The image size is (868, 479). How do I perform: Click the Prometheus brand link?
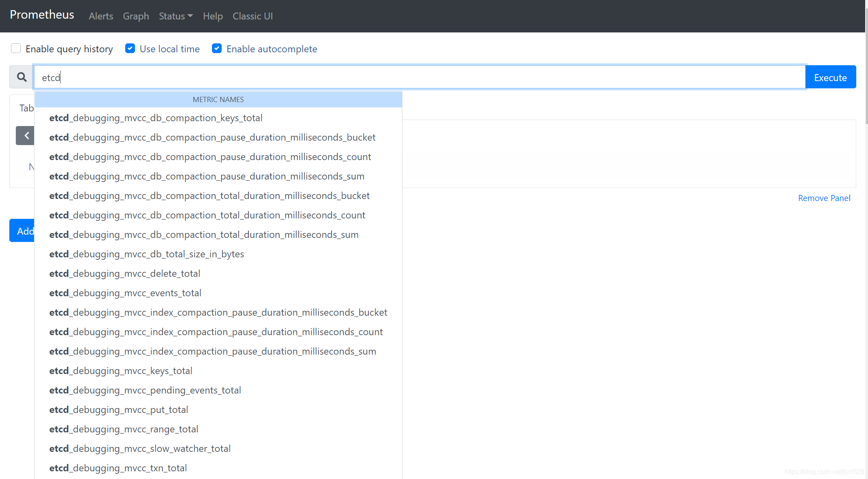(x=42, y=15)
